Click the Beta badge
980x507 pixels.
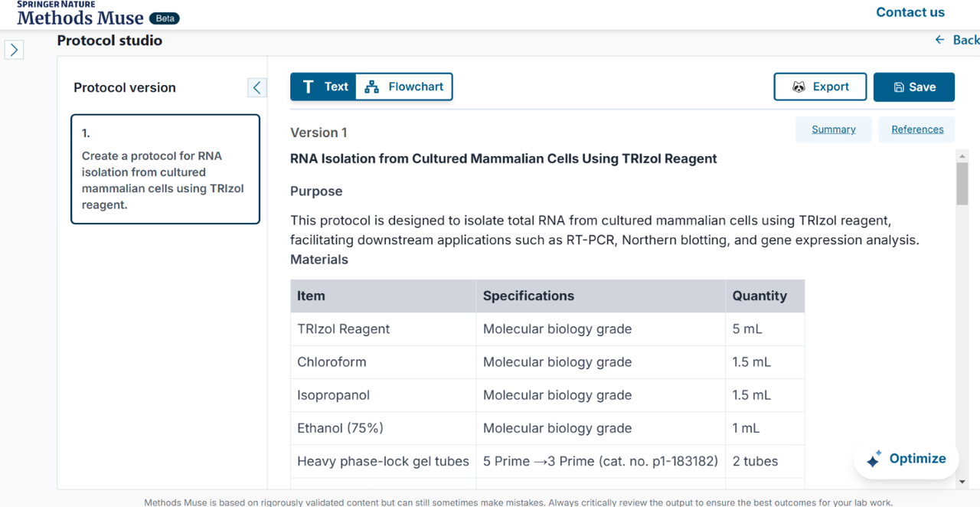pos(164,18)
